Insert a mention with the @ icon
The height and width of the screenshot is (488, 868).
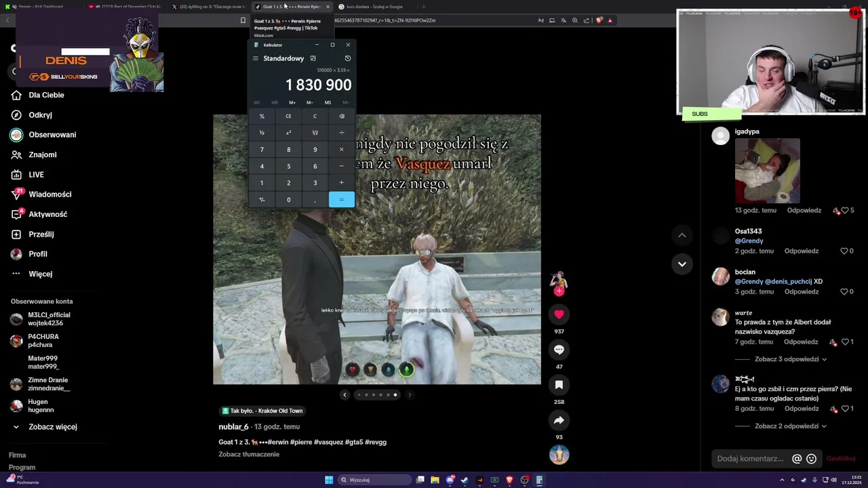[797, 459]
